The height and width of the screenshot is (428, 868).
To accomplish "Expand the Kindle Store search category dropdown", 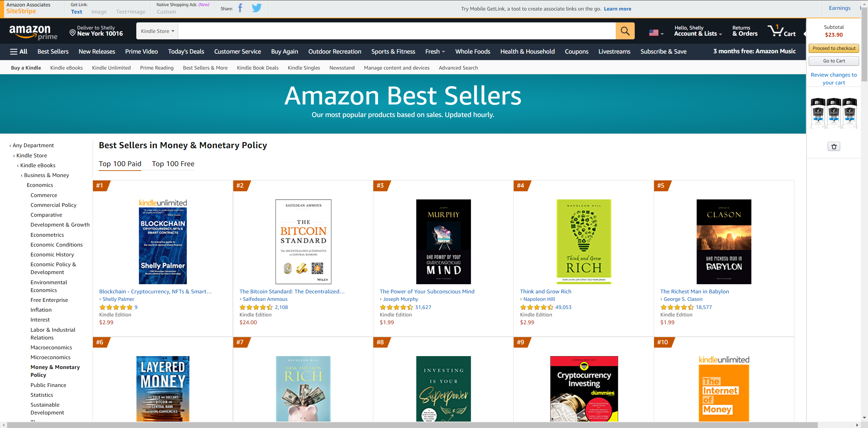I will coord(157,31).
